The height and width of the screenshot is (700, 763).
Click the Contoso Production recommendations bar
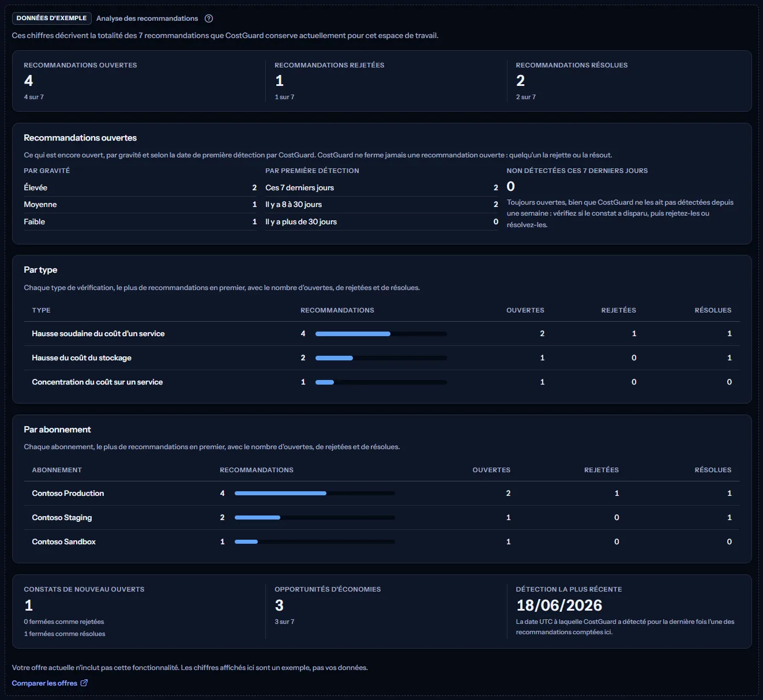coord(315,494)
